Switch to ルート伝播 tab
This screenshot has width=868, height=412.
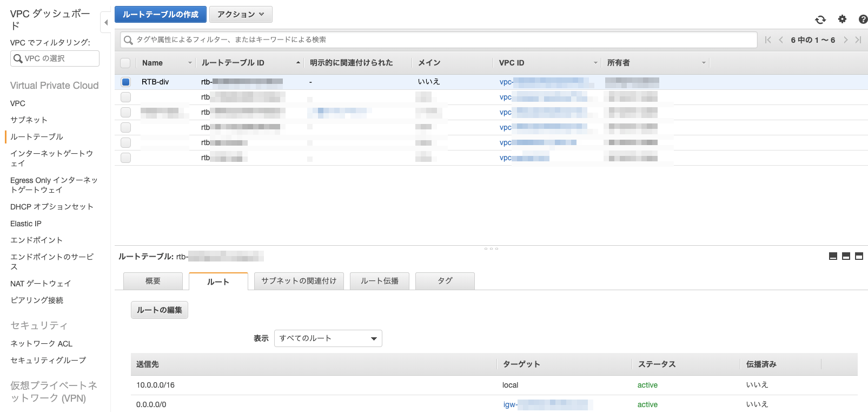coord(380,281)
